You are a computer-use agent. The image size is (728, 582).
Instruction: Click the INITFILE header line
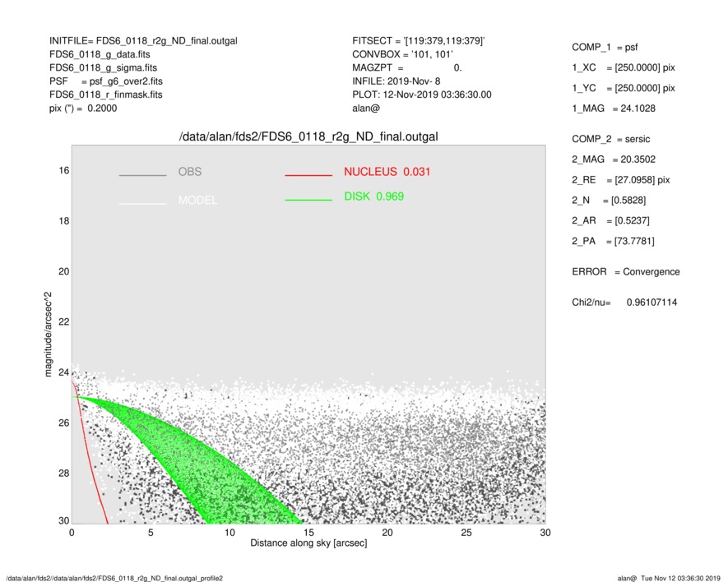143,41
